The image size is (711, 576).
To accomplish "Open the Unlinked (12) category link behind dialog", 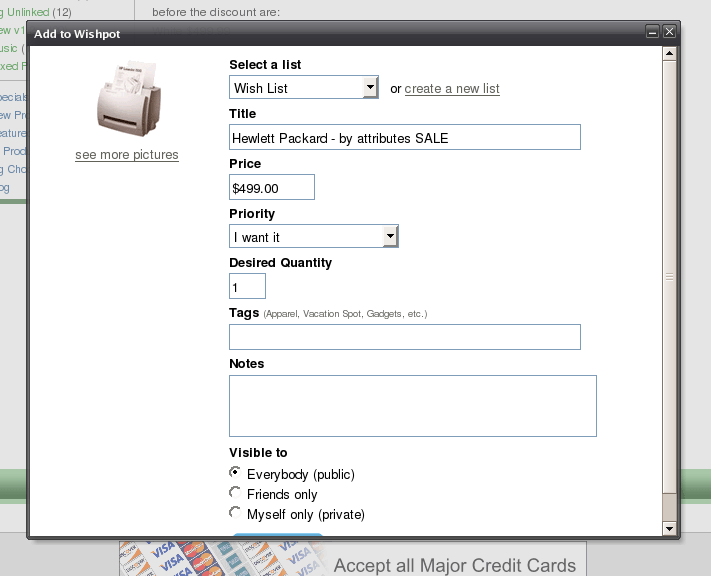I will (x=35, y=12).
